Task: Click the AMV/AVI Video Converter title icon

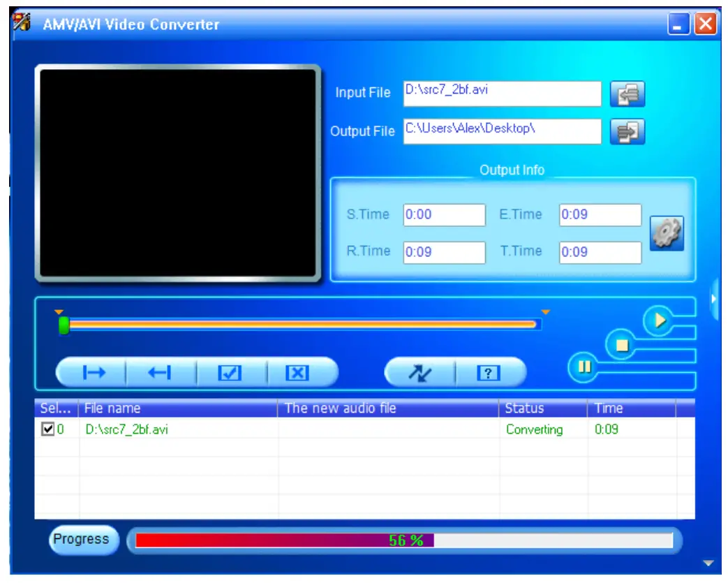Action: point(22,22)
